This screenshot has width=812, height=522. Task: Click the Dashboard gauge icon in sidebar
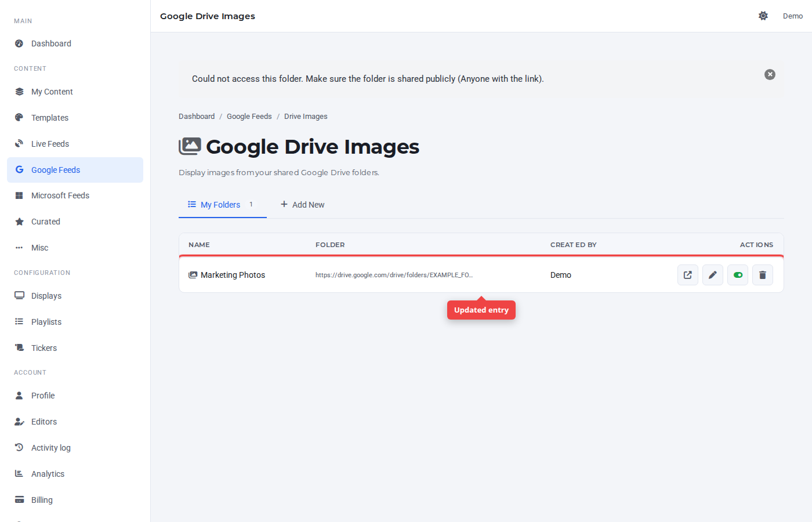click(x=19, y=43)
